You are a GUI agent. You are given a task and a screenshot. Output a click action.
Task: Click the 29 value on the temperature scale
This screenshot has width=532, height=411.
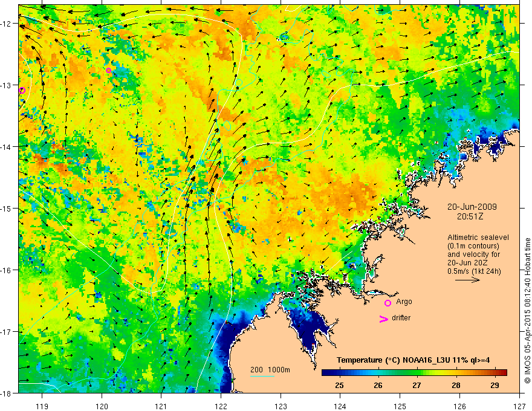pos(495,385)
